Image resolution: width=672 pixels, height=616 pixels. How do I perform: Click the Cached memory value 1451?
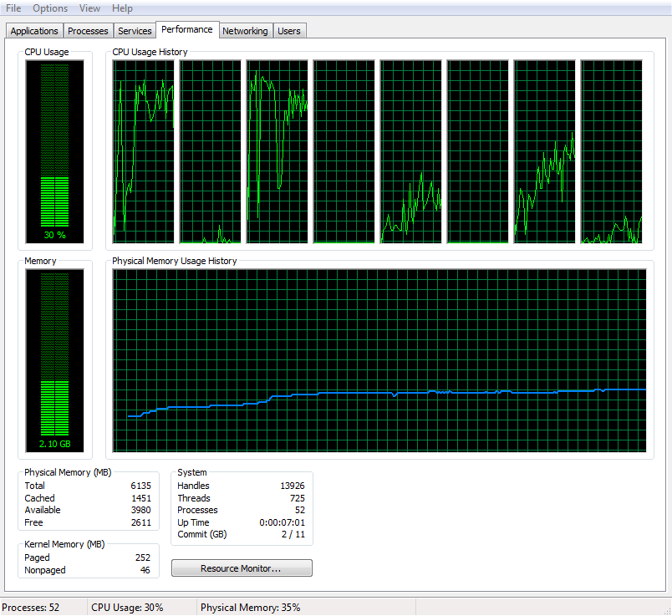click(x=141, y=498)
